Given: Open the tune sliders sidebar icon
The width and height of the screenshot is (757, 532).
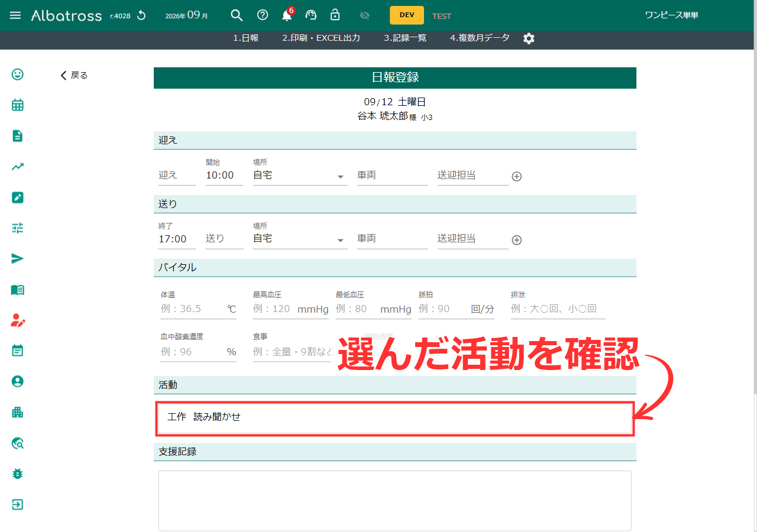Looking at the screenshot, I should pyautogui.click(x=18, y=228).
